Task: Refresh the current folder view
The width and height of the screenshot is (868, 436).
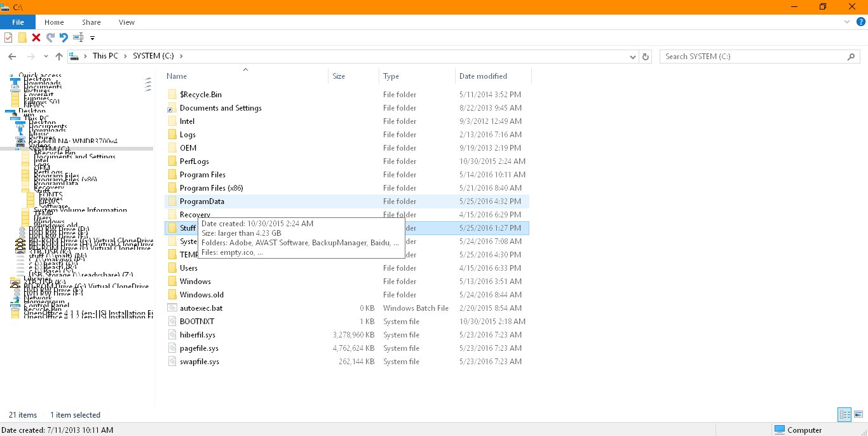Action: pyautogui.click(x=646, y=57)
